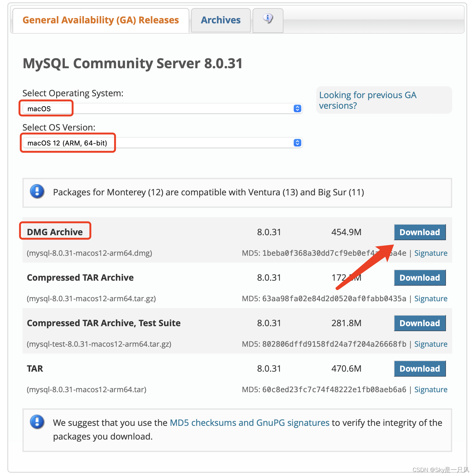The height and width of the screenshot is (476, 474).
Task: Click filename (mysql-8.0.31-macos12-arm64.tar)
Action: tap(87, 389)
